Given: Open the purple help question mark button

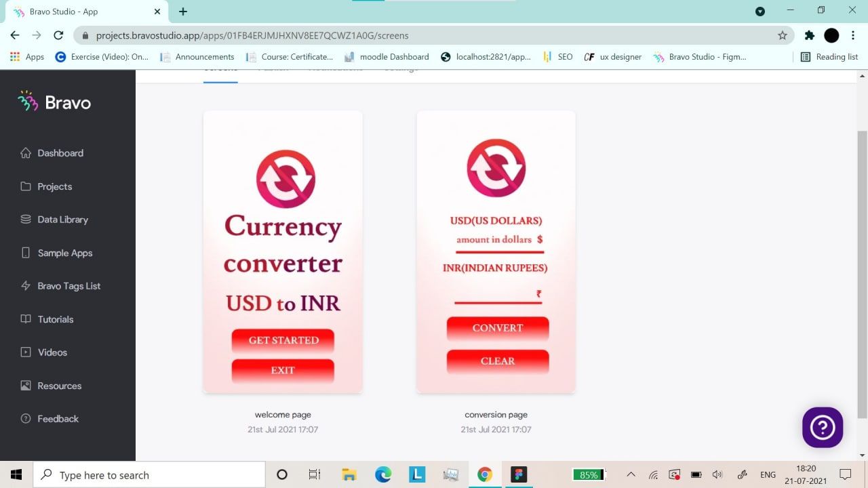Looking at the screenshot, I should coord(823,428).
